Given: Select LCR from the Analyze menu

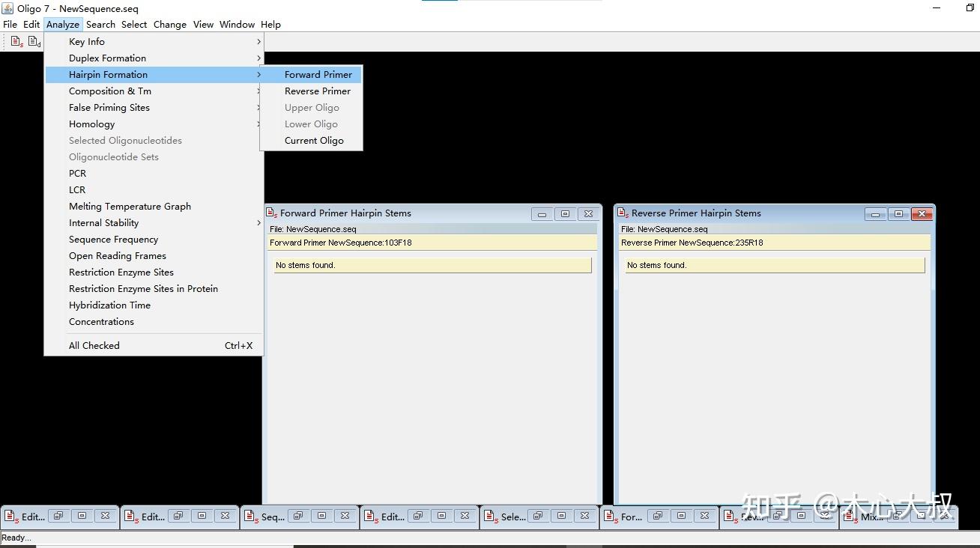Looking at the screenshot, I should [x=154, y=190].
